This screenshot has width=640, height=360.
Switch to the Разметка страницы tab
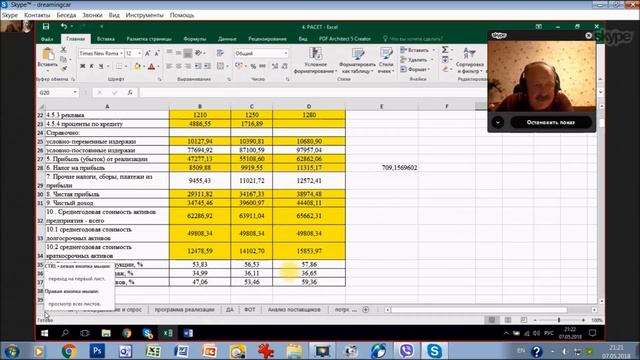click(x=149, y=39)
